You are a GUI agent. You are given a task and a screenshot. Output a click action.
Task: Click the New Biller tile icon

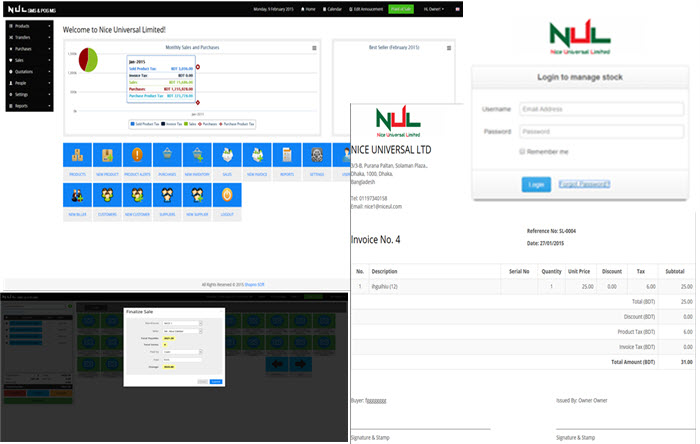77,196
